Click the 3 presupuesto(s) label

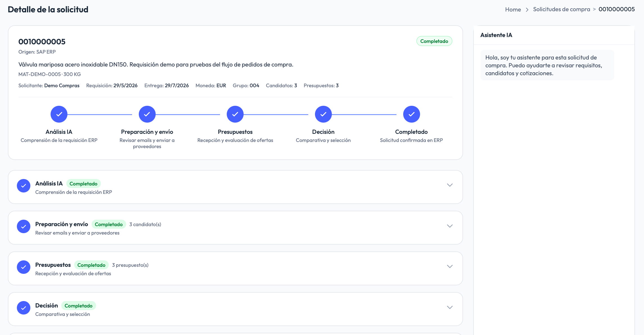click(x=130, y=265)
